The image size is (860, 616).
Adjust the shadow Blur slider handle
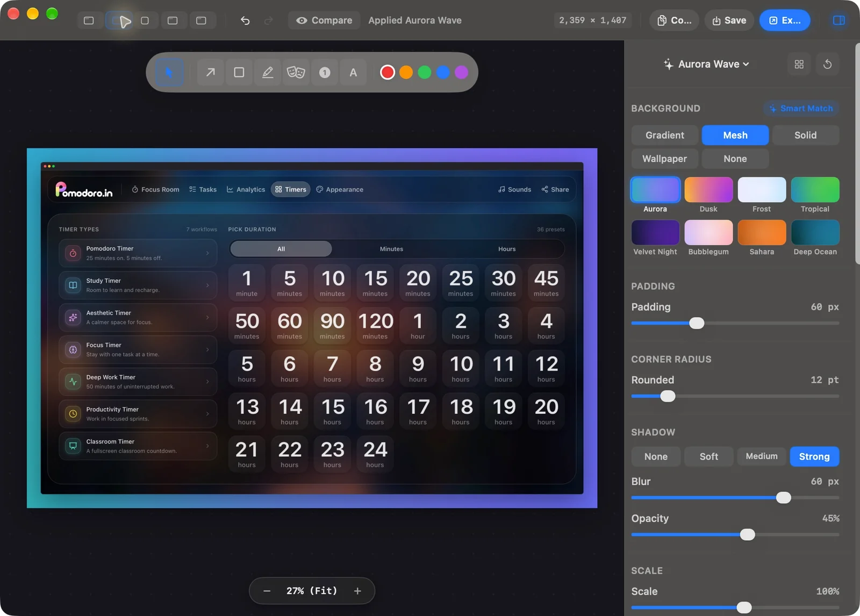pos(784,497)
